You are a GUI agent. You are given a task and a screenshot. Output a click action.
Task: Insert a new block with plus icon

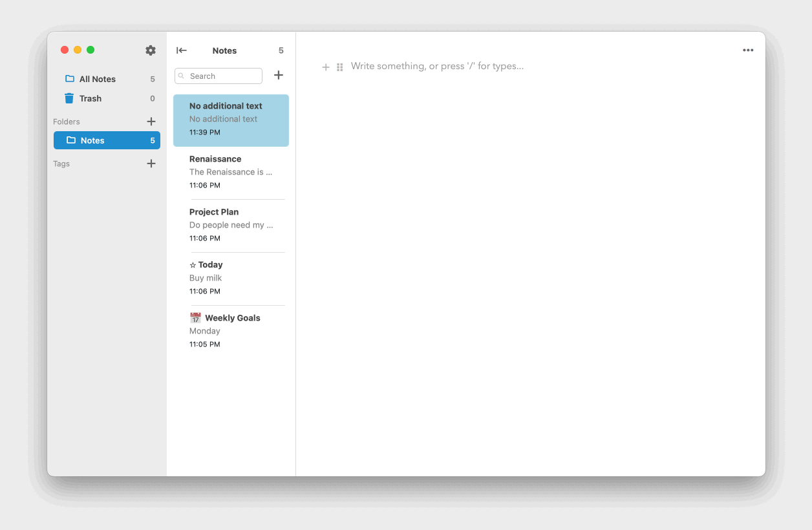(x=326, y=67)
